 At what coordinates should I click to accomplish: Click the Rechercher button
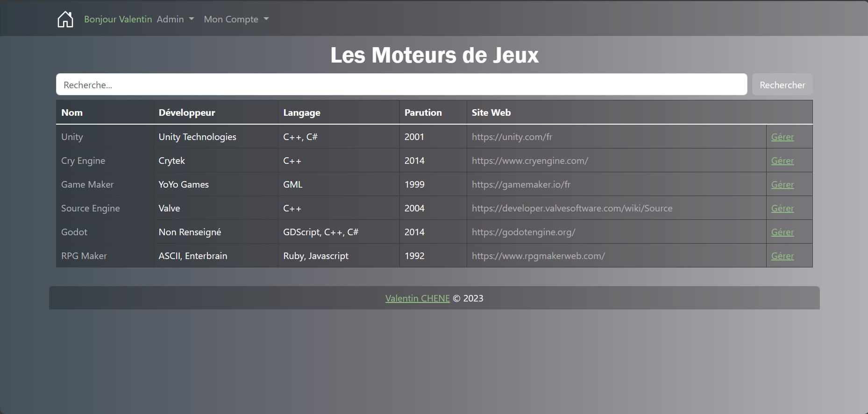(782, 84)
